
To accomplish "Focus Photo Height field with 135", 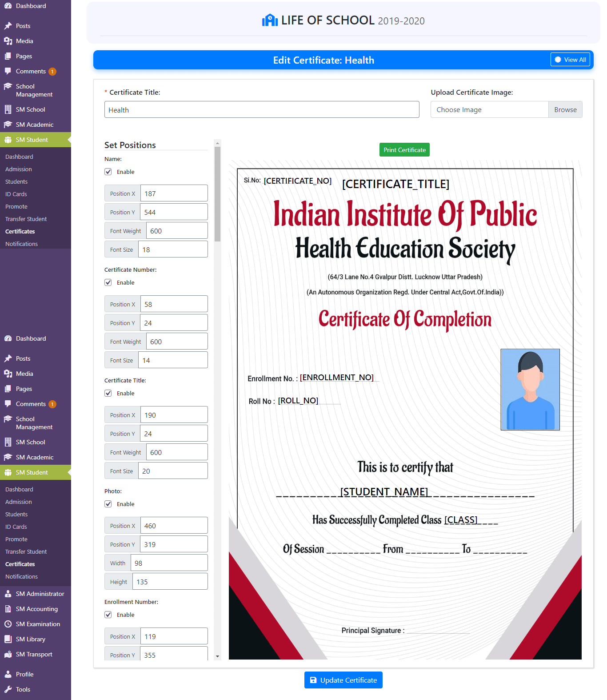I will pos(170,582).
